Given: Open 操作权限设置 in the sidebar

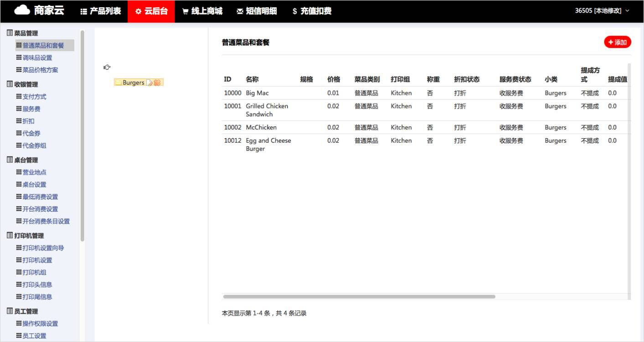Looking at the screenshot, I should (x=37, y=324).
